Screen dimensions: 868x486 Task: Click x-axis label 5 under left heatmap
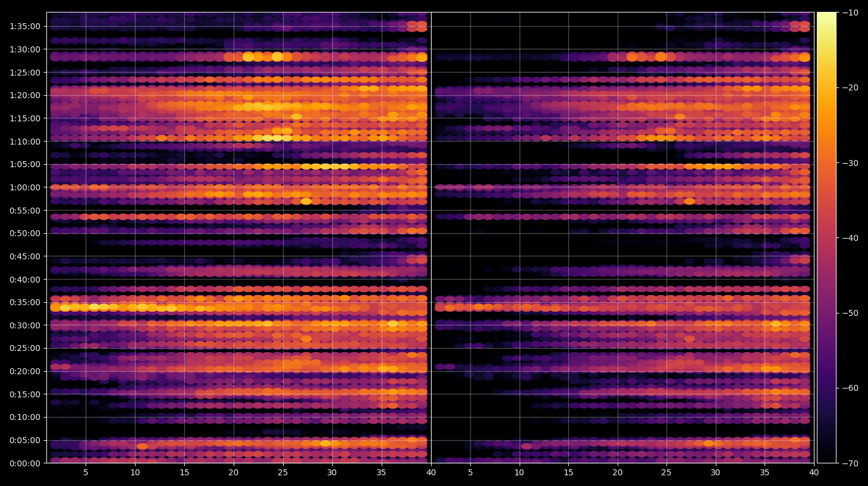[x=86, y=473]
